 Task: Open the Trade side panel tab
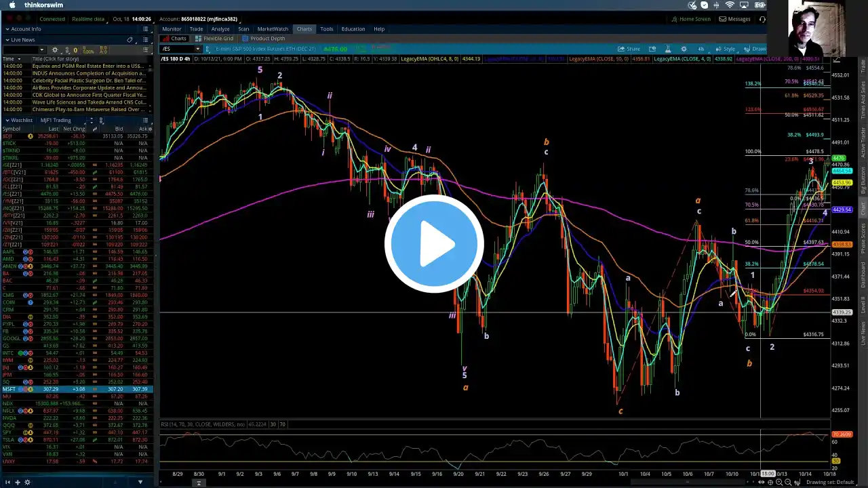coord(863,66)
